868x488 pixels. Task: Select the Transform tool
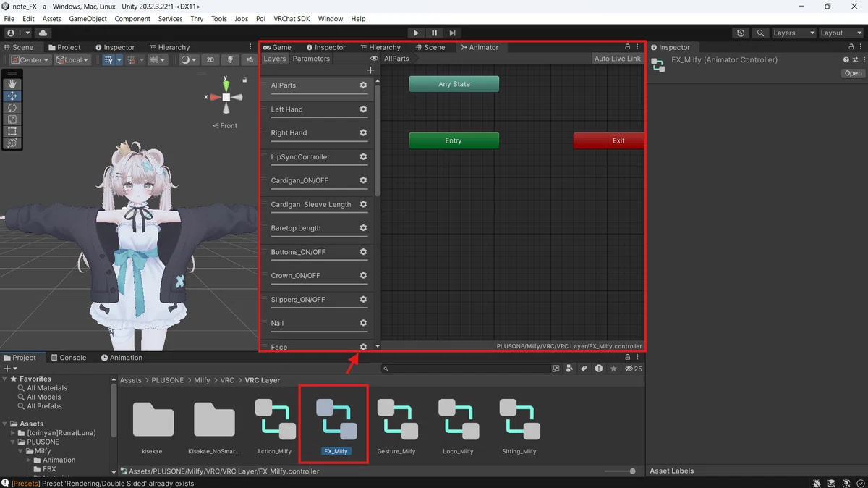(12, 143)
